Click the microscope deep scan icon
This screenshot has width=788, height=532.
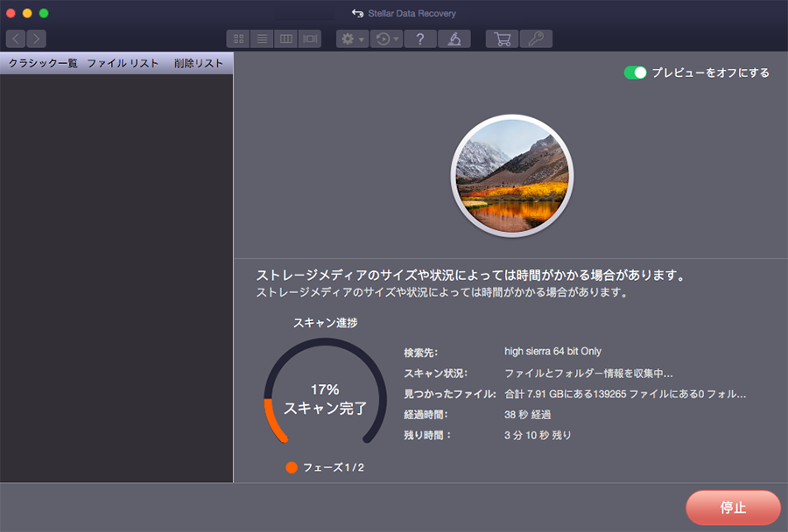454,38
